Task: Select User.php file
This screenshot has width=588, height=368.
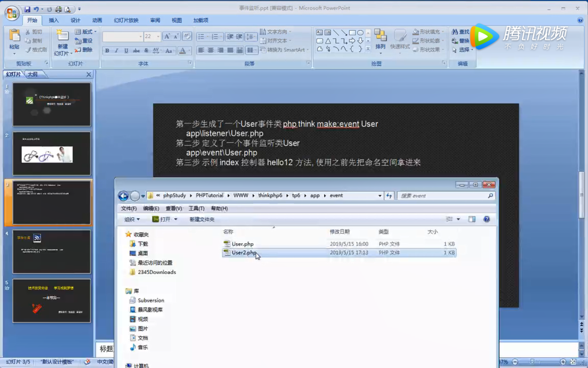Action: 339,244
